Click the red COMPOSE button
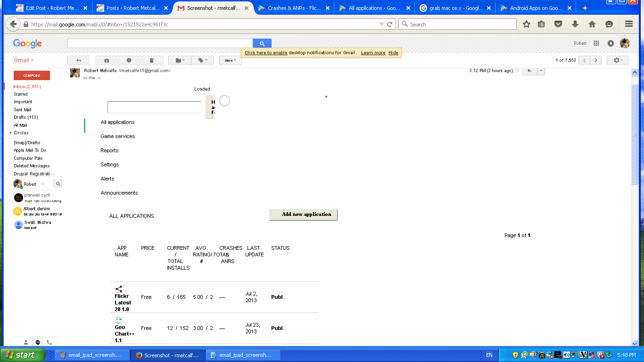Viewport: 644px width, 362px height. tap(32, 75)
